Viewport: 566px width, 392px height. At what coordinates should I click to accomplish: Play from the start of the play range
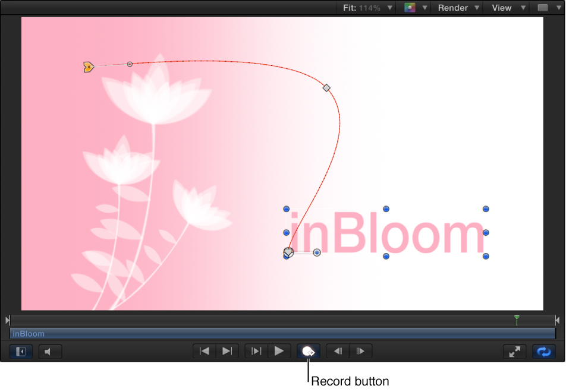coord(256,351)
